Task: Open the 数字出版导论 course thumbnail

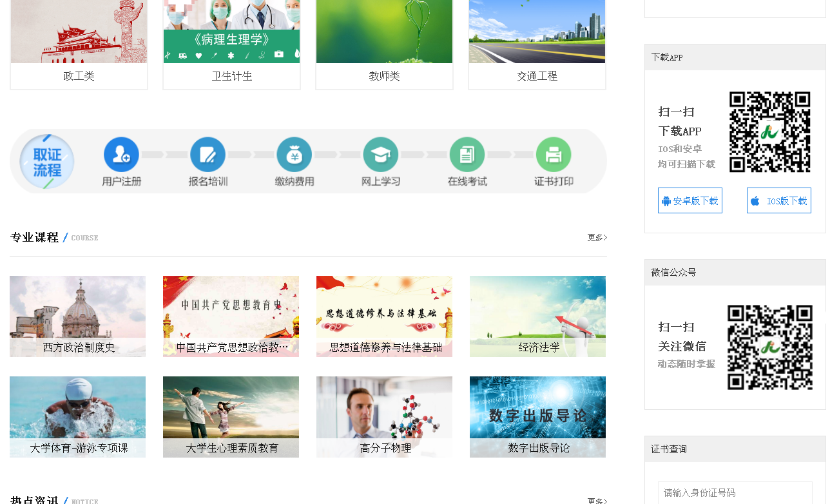Action: [537, 416]
